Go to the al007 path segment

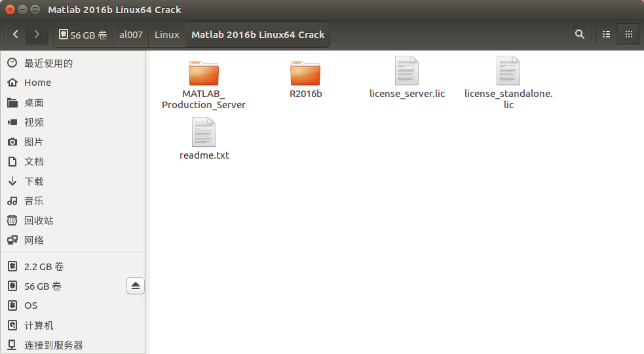[131, 35]
